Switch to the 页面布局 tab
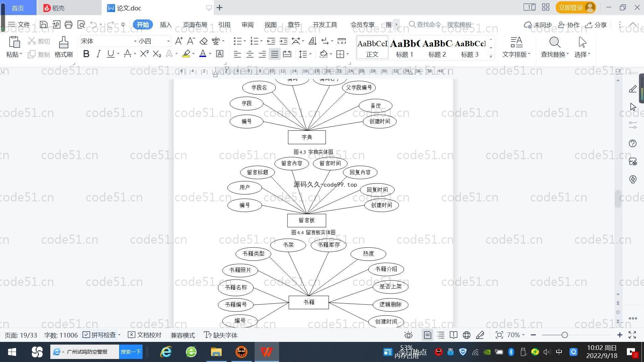This screenshot has width=644, height=362. pos(195,24)
